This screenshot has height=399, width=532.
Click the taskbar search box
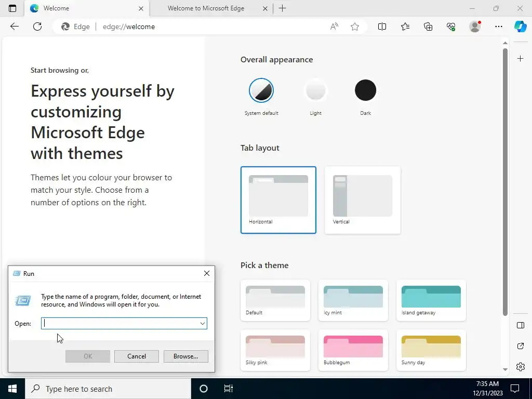pyautogui.click(x=108, y=389)
